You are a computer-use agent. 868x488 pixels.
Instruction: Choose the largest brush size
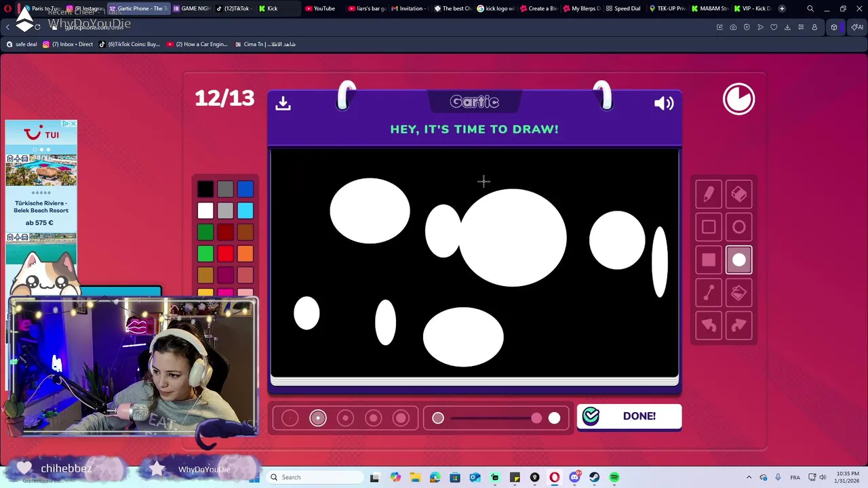tap(401, 418)
